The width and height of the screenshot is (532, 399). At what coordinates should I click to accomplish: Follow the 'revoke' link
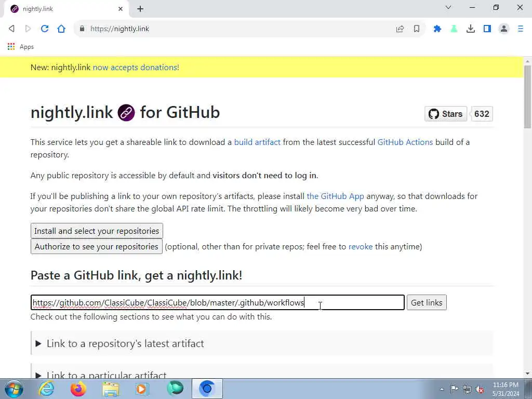361,247
